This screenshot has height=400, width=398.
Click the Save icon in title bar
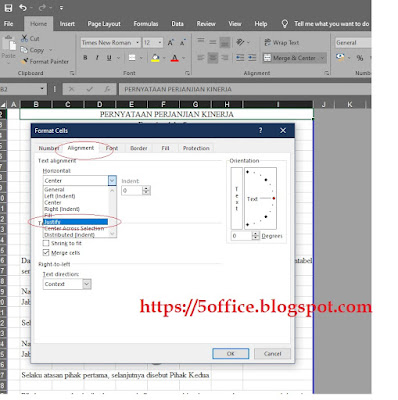click(8, 8)
